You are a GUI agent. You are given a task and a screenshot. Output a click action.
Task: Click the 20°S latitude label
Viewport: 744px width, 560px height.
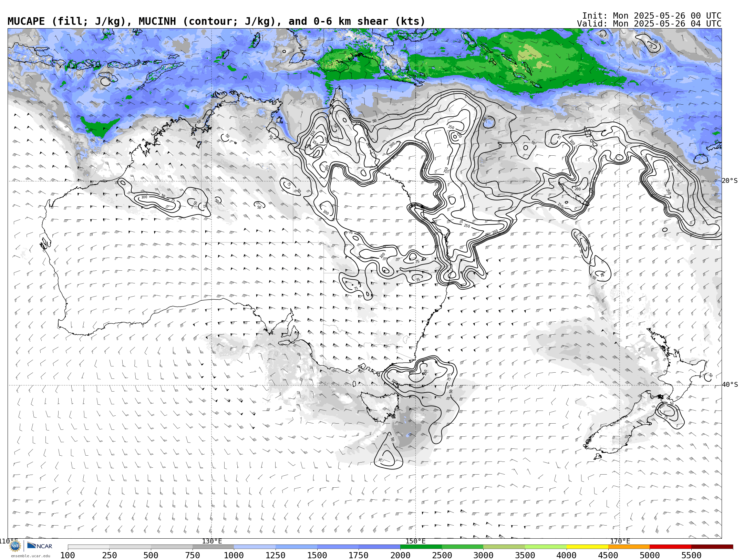point(730,181)
